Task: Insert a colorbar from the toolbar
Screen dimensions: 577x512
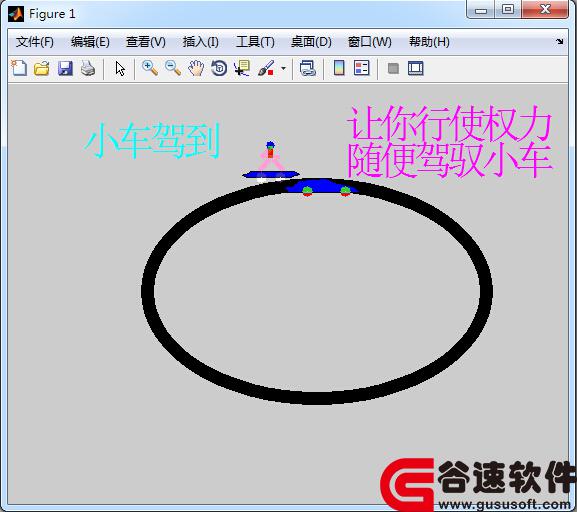Action: [x=339, y=68]
